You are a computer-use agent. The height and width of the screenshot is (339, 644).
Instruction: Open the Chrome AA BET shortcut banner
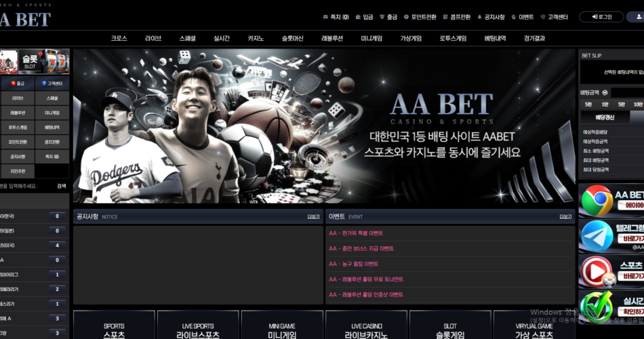tap(611, 201)
